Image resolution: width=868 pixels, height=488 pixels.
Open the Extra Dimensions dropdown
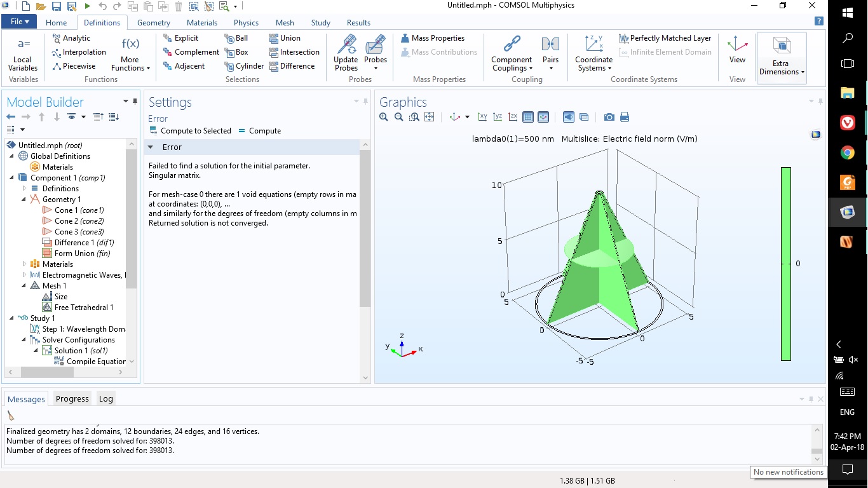pos(781,58)
